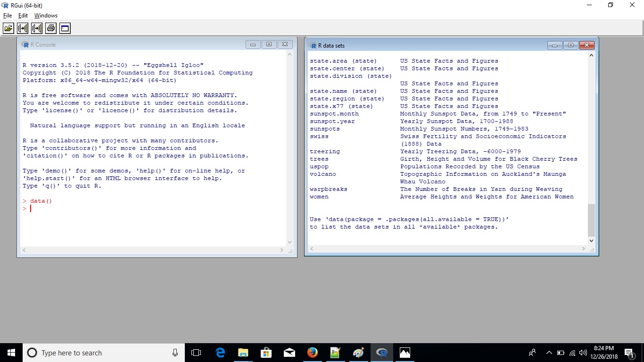Click 'Monthly Sunspot Numbers, 1749-1983' description
Screen dimensions: 644x362
tap(464, 129)
